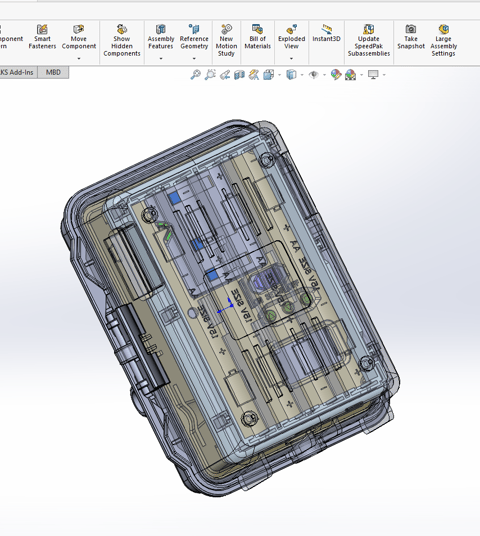Expand Hide/Show Items dropdown arrow
The image size is (480, 536).
[x=324, y=75]
